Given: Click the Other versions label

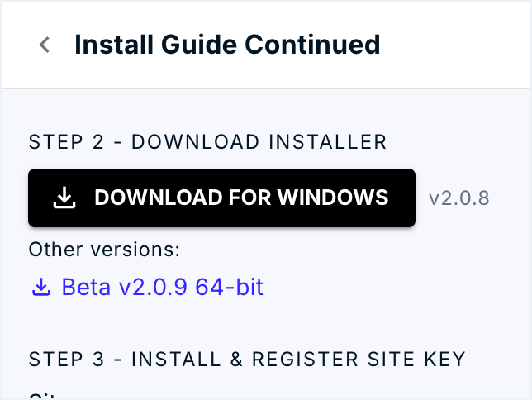Looking at the screenshot, I should pos(104,250).
